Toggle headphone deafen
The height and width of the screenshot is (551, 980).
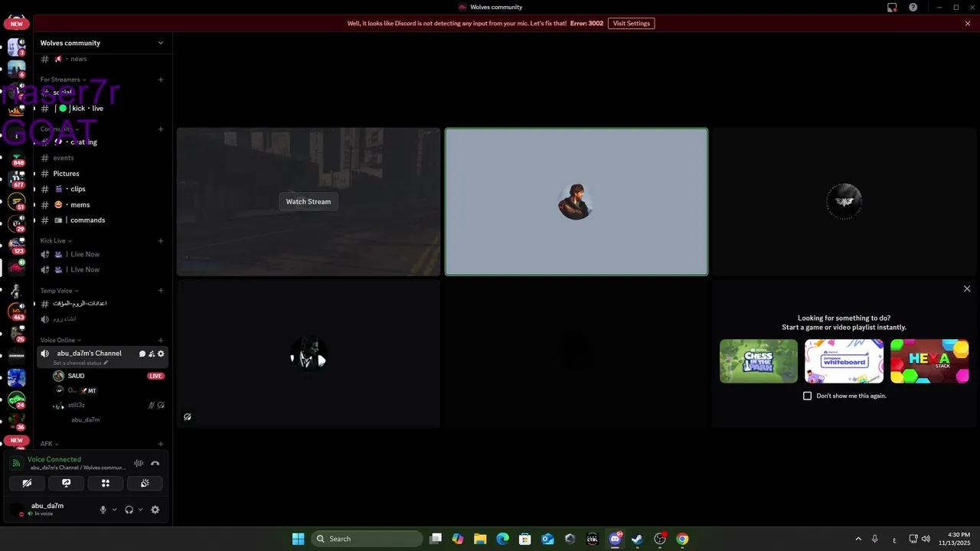click(x=129, y=510)
